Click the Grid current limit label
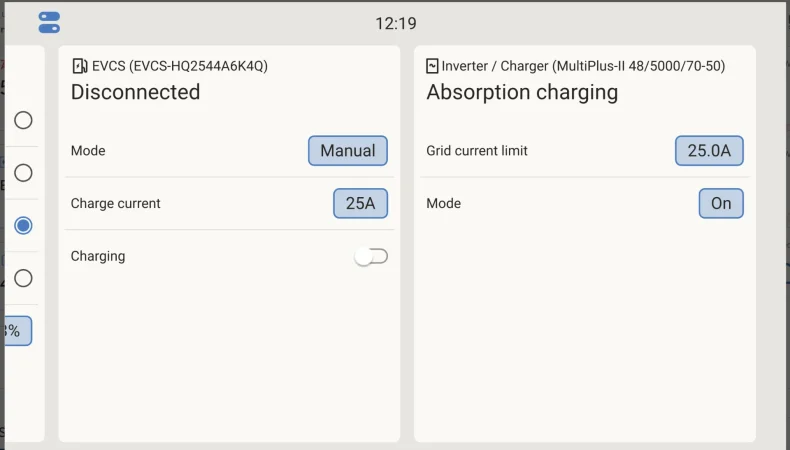 (x=477, y=151)
